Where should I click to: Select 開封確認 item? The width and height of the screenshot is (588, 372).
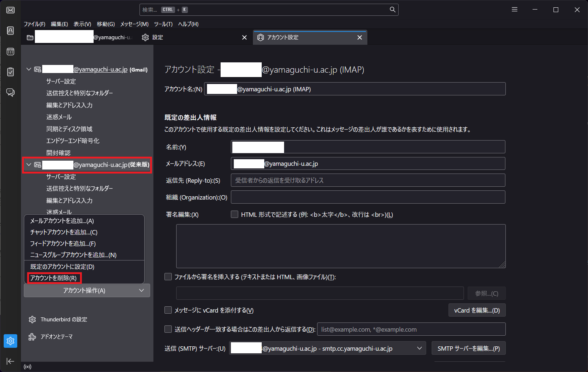(x=58, y=153)
